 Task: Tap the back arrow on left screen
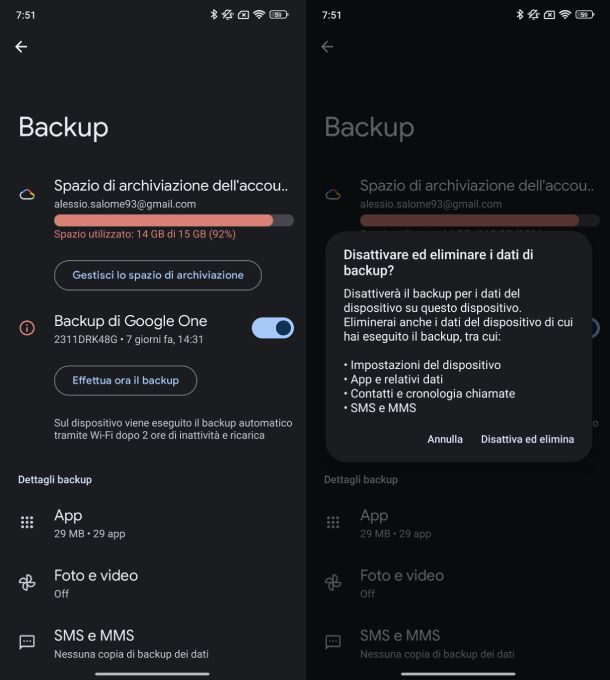[21, 46]
